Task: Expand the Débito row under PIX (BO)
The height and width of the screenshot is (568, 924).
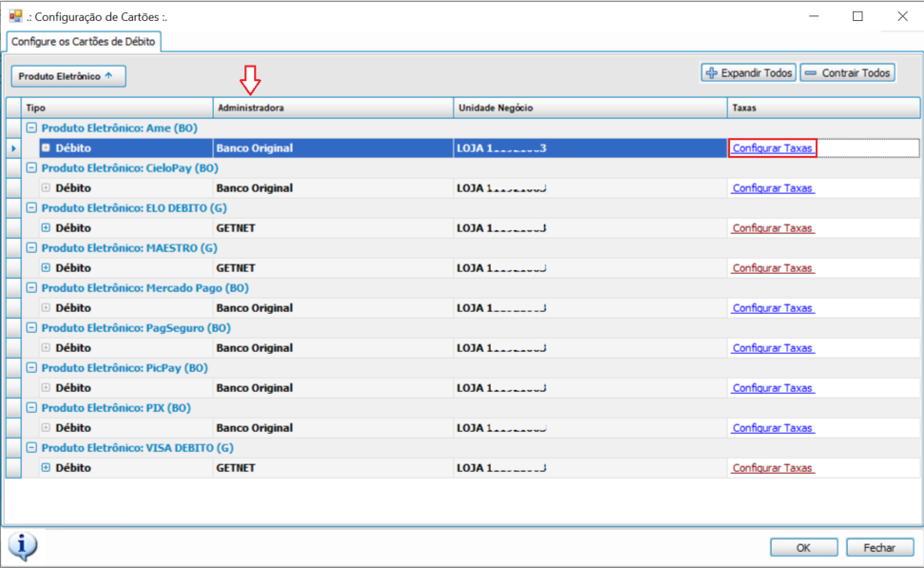Action: click(46, 427)
